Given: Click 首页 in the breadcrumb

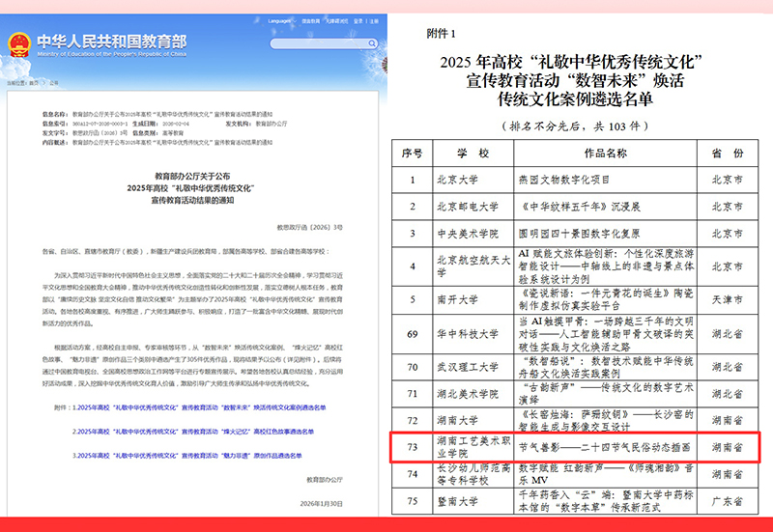Looking at the screenshot, I should [35, 84].
